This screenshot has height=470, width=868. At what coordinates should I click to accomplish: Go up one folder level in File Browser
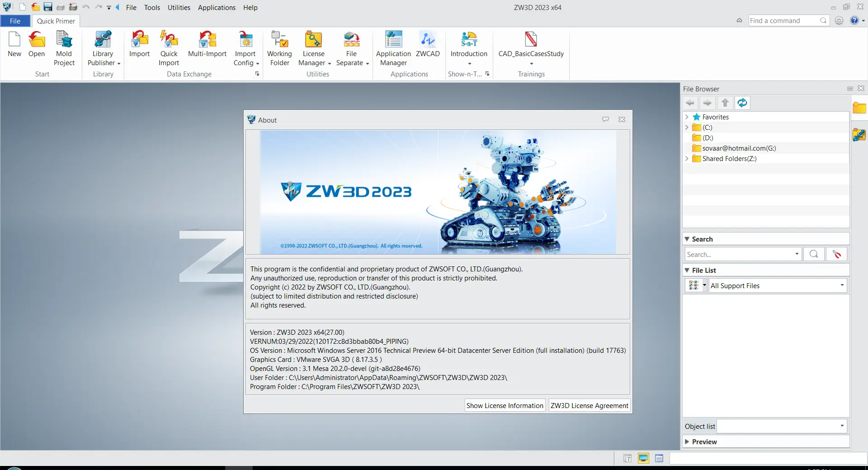725,103
